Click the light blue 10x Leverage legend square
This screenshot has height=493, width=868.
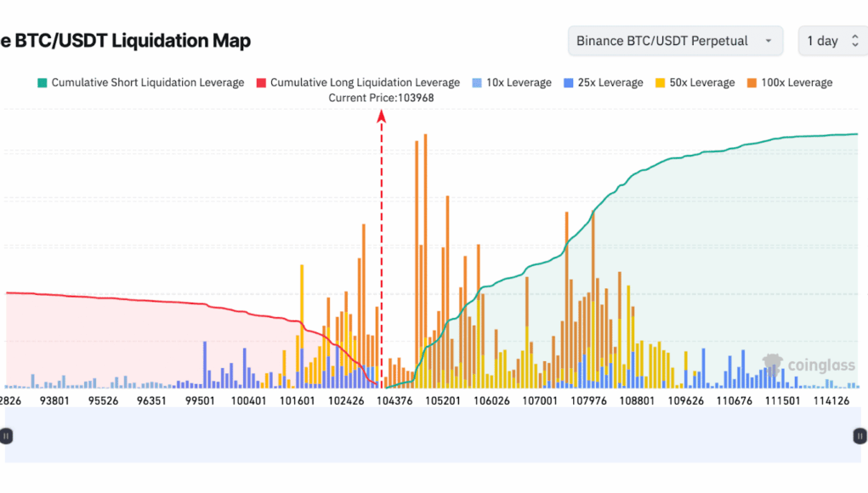coord(477,82)
